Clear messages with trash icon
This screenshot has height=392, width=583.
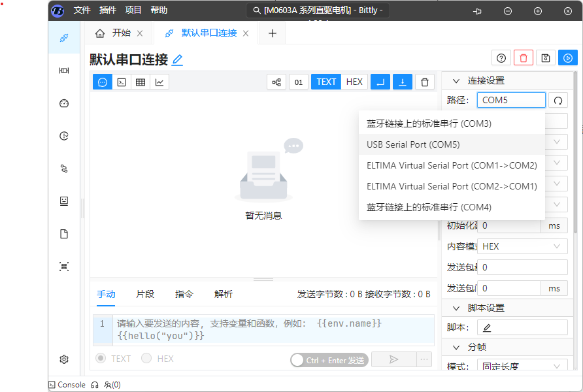coord(425,82)
